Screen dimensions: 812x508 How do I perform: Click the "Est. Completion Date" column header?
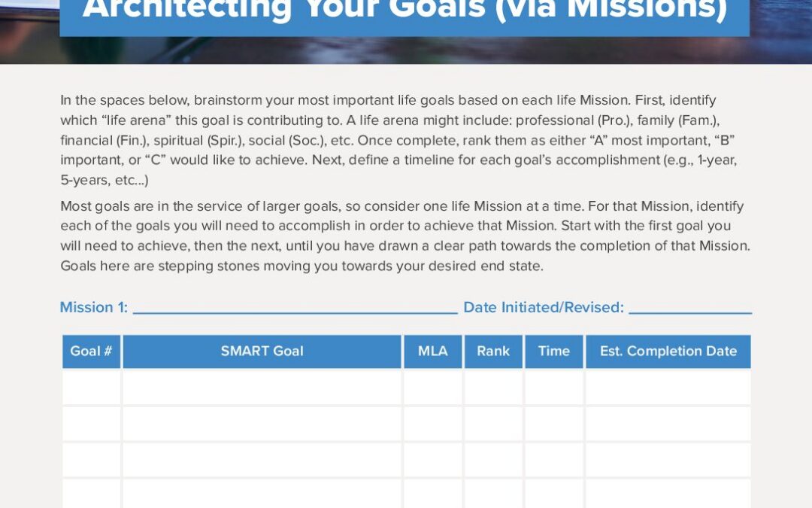[x=668, y=351]
